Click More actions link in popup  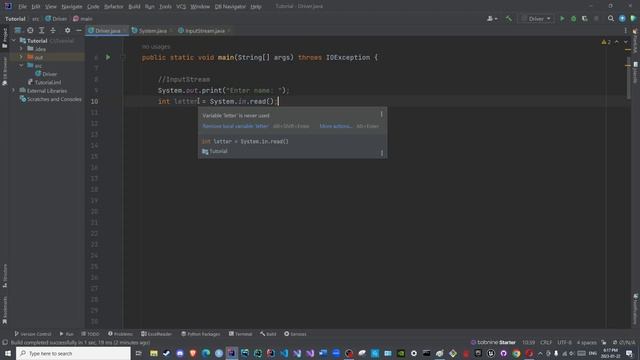pos(336,126)
